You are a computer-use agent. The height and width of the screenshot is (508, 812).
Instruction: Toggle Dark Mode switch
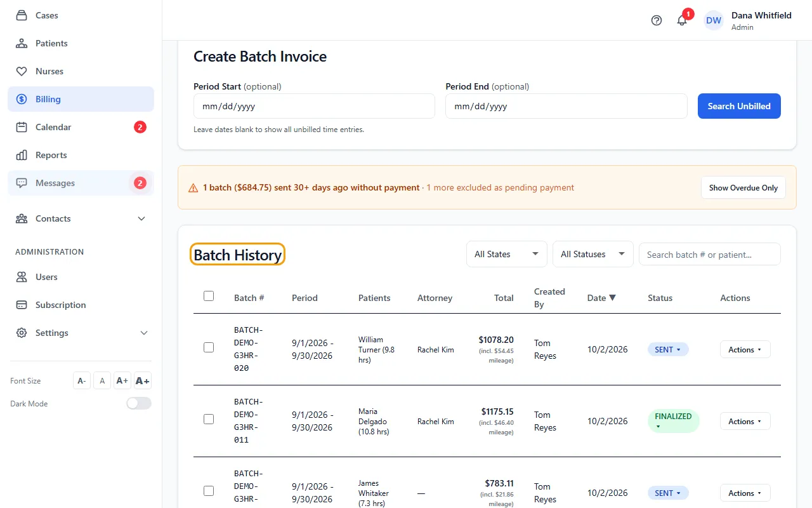click(x=139, y=403)
